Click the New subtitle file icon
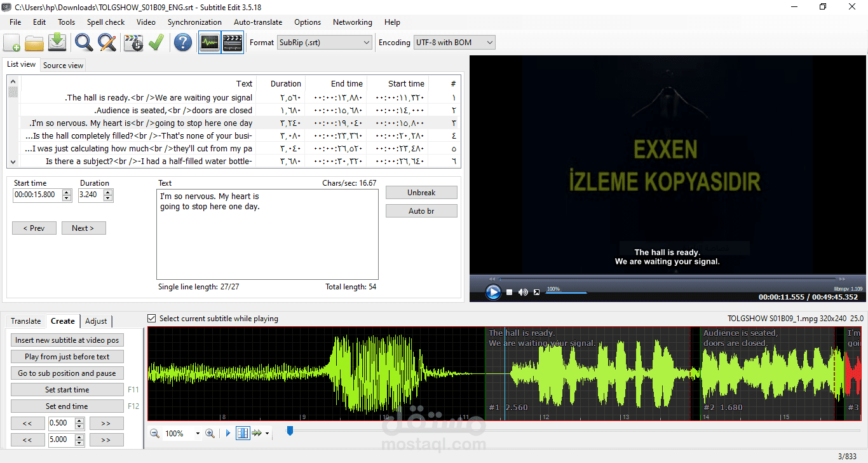This screenshot has height=463, width=868. coord(12,43)
